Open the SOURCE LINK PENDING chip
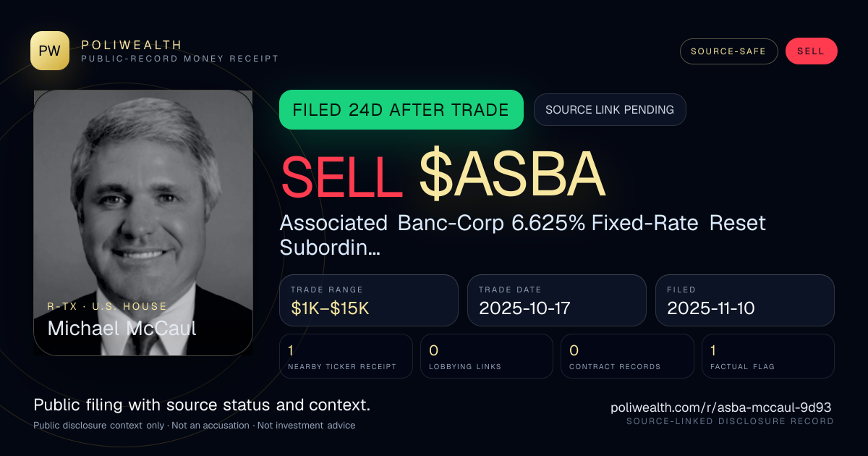Viewport: 868px width, 456px height. point(610,110)
